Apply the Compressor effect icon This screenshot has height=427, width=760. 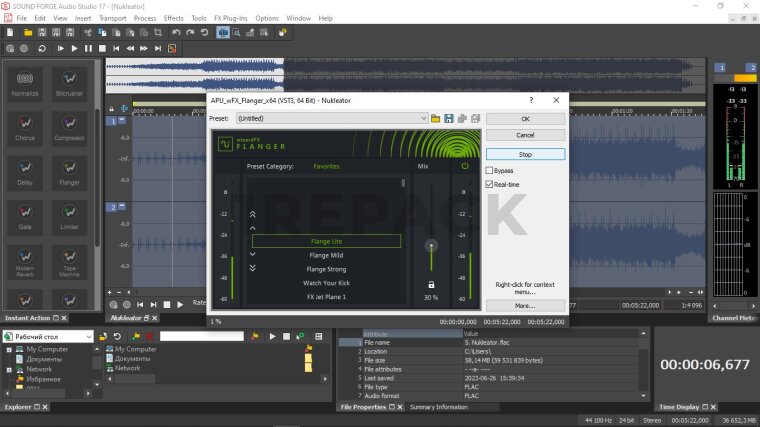pyautogui.click(x=69, y=124)
